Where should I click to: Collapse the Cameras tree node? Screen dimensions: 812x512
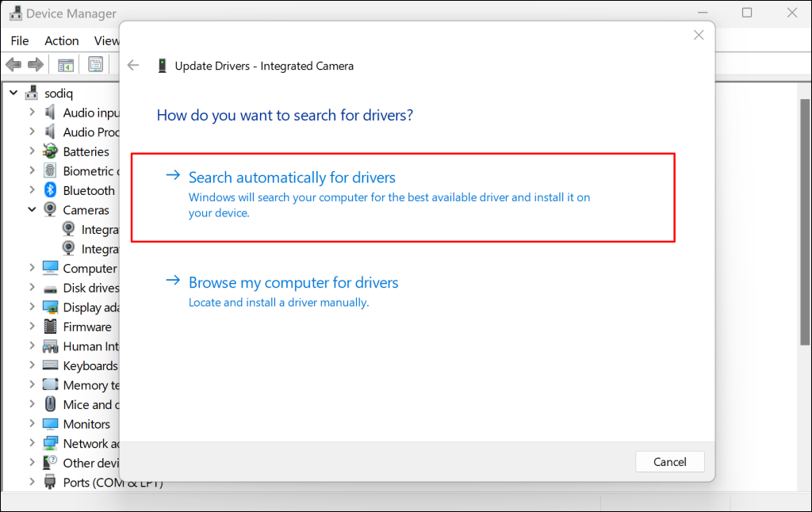pyautogui.click(x=32, y=210)
